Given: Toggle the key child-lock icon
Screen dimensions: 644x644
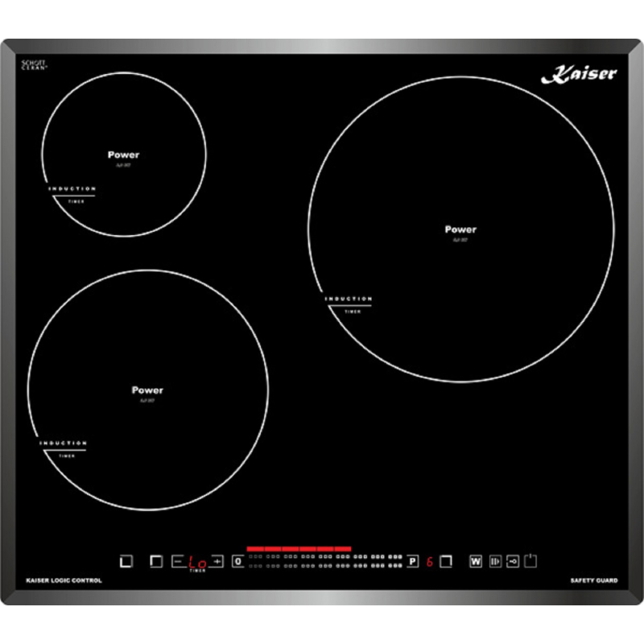Looking at the screenshot, I should click(x=513, y=561).
